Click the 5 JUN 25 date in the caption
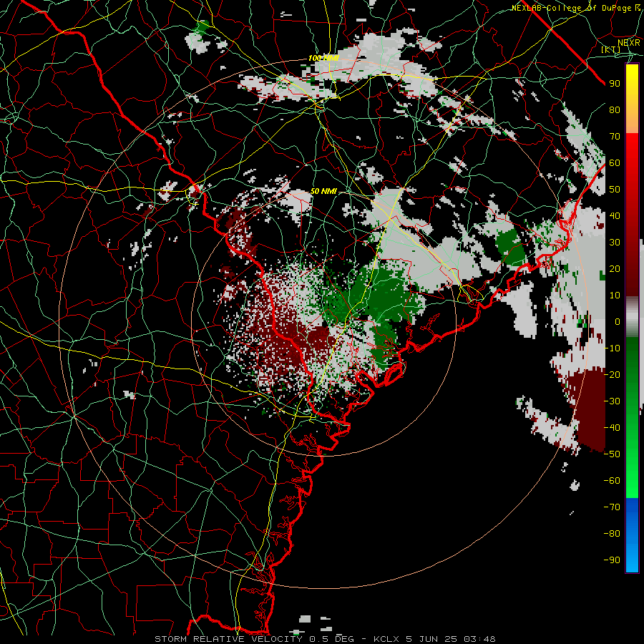Image resolution: width=644 pixels, height=644 pixels. [x=431, y=639]
